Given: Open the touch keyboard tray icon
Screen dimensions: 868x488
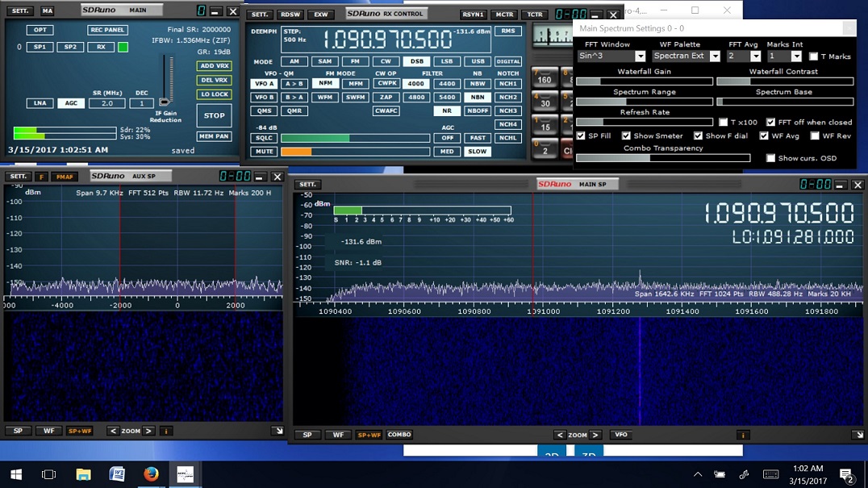Looking at the screenshot, I should pyautogui.click(x=770, y=474).
